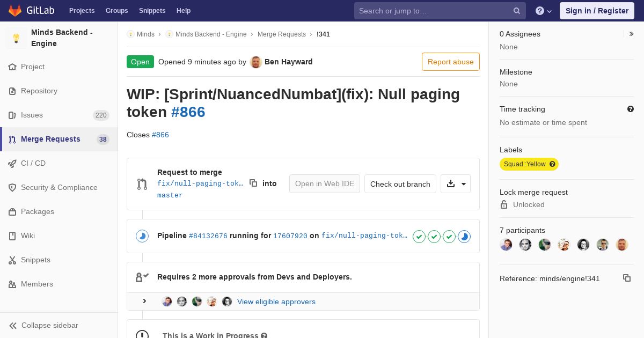
Task: Click the Time tracking help icon
Action: [x=631, y=109]
